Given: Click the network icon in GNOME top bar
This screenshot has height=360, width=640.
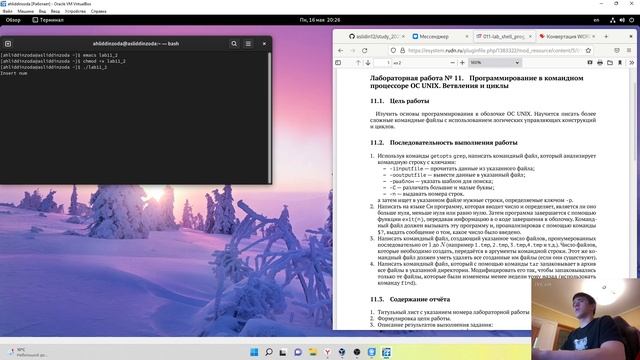Looking at the screenshot, I should (612, 20).
